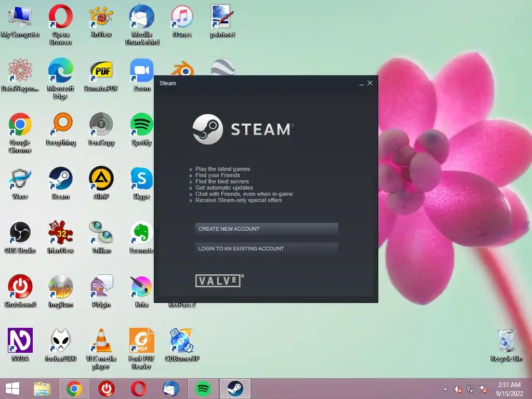The width and height of the screenshot is (532, 399).
Task: Select the Opera Browser desktop shortcut
Action: pyautogui.click(x=60, y=25)
